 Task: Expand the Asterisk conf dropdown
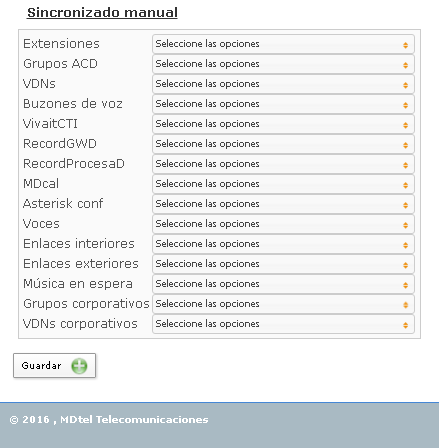point(283,204)
